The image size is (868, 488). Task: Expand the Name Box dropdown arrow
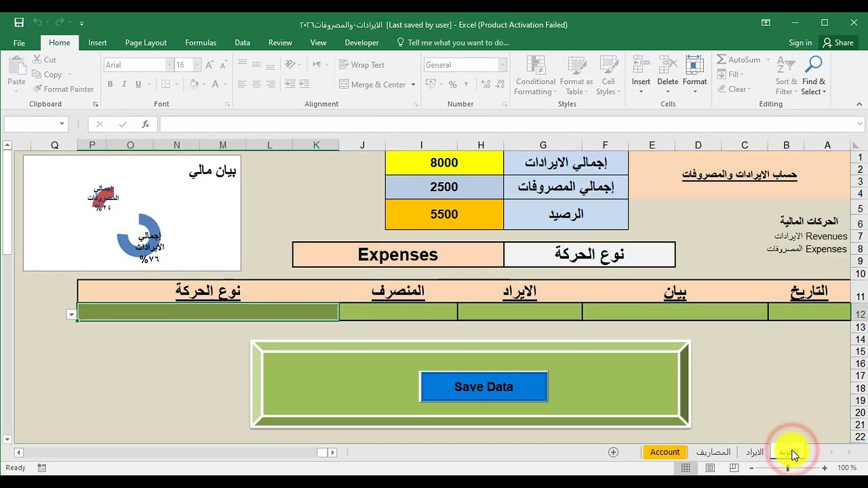click(62, 124)
